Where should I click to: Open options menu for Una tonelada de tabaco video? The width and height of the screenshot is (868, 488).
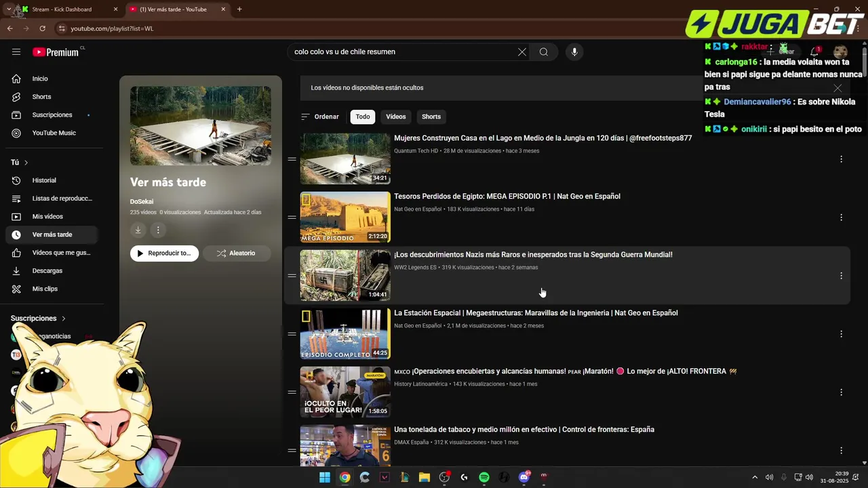841,451
